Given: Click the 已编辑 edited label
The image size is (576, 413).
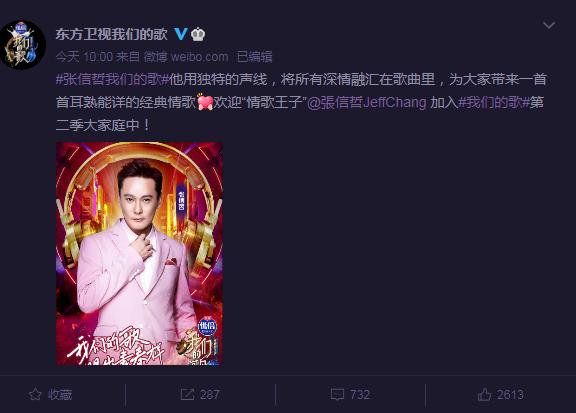Looking at the screenshot, I should 254,57.
